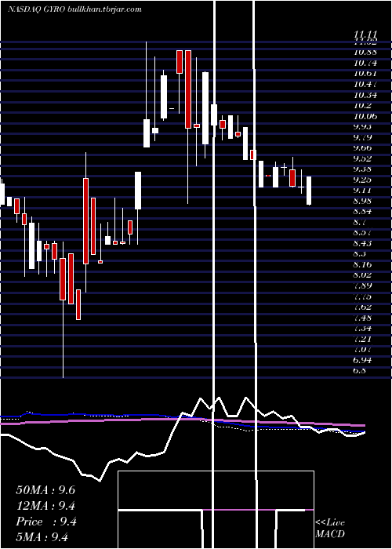Select the 8.02 price level
392x549 pixels.
point(362,275)
